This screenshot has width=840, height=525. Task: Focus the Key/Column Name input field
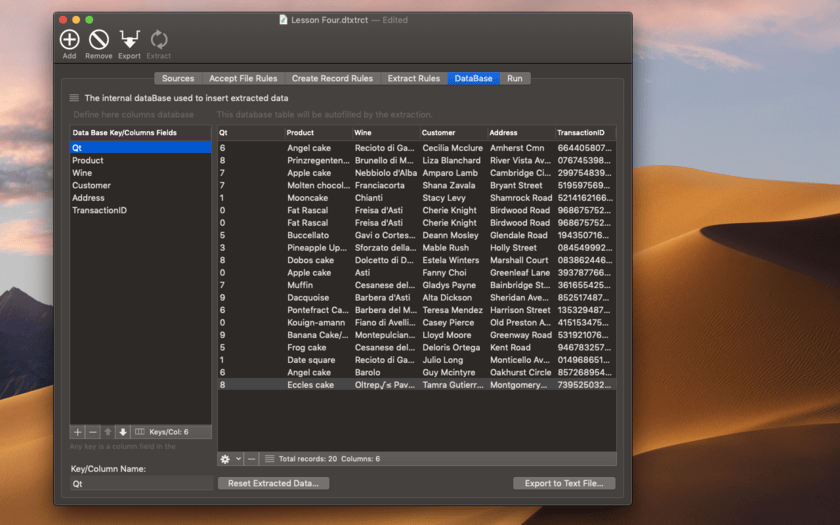point(141,484)
